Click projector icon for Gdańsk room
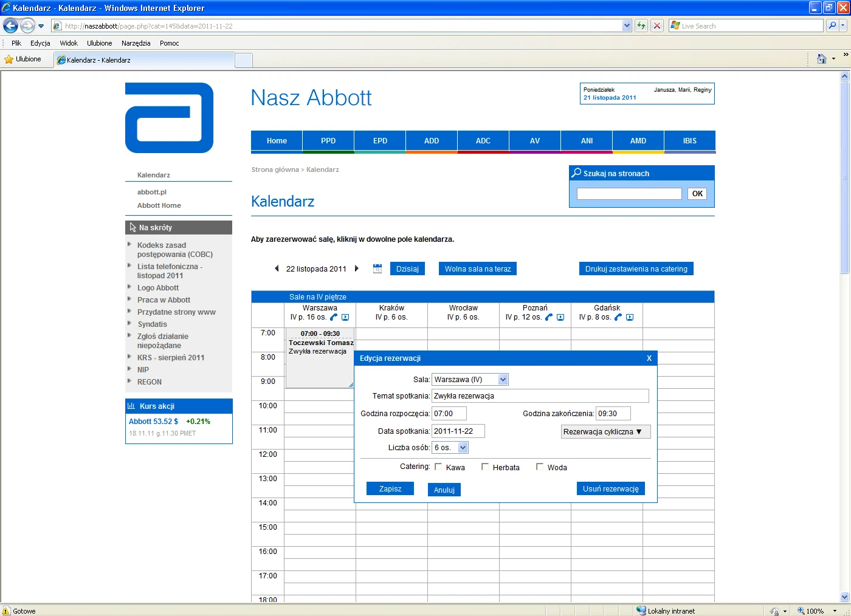The image size is (851, 616). pyautogui.click(x=630, y=317)
